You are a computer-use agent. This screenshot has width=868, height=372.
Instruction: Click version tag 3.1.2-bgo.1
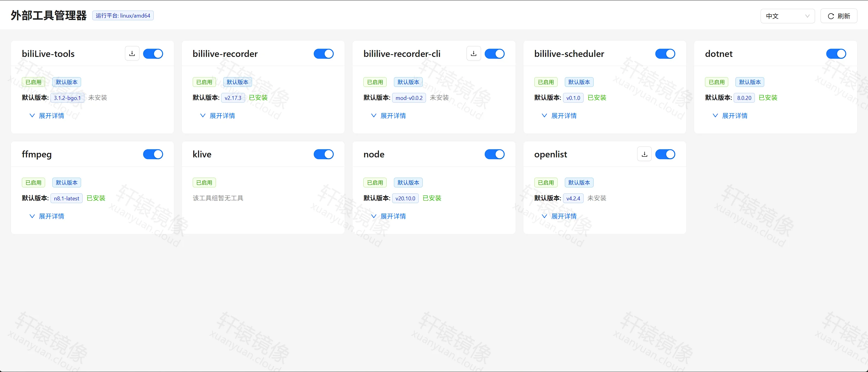[67, 98]
